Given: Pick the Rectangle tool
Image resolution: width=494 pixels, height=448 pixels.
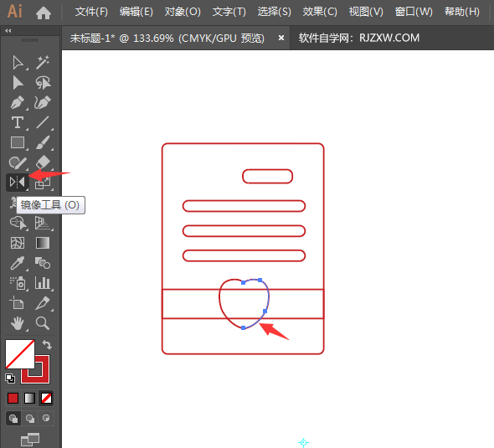Looking at the screenshot, I should 18,142.
